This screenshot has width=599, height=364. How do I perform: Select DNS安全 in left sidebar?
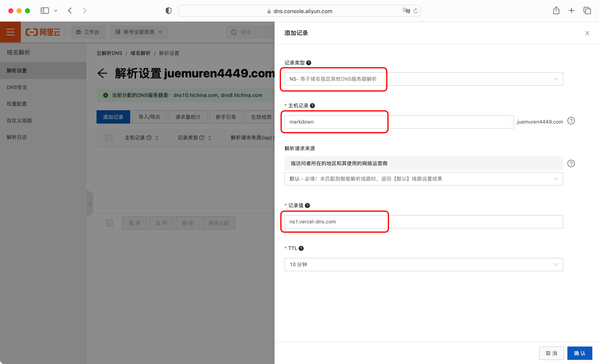[x=17, y=87]
